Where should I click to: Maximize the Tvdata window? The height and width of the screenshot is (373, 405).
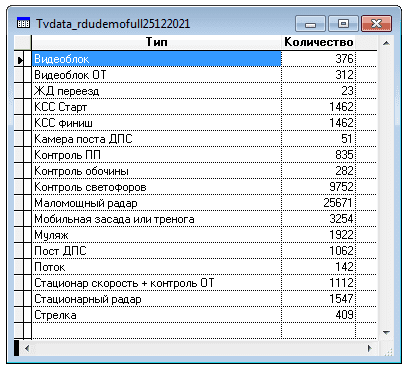click(x=343, y=24)
